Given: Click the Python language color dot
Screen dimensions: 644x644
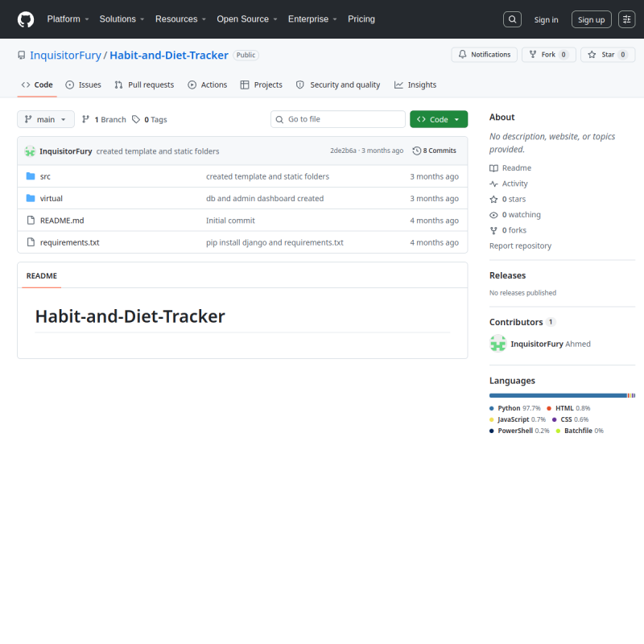Looking at the screenshot, I should pos(492,409).
